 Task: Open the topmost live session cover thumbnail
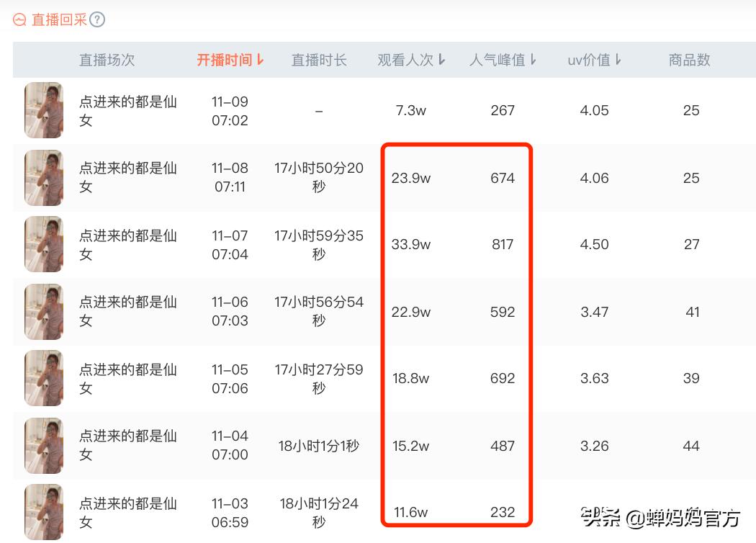click(43, 110)
